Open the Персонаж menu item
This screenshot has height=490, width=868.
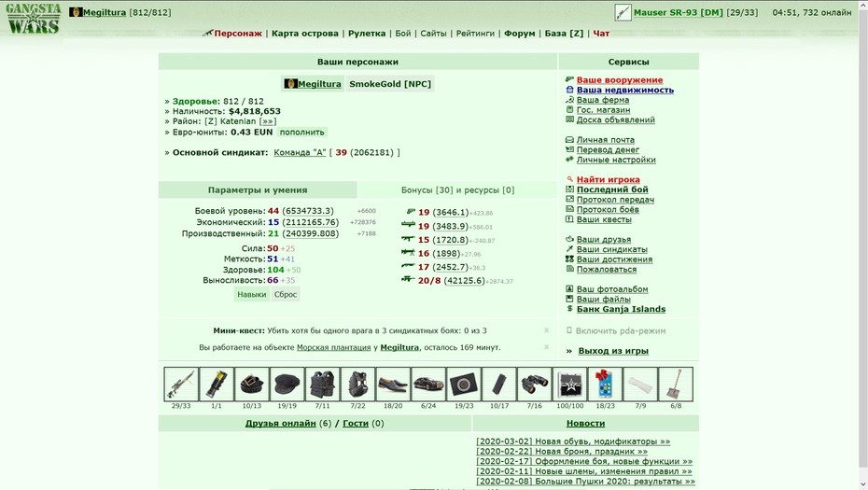coord(238,34)
